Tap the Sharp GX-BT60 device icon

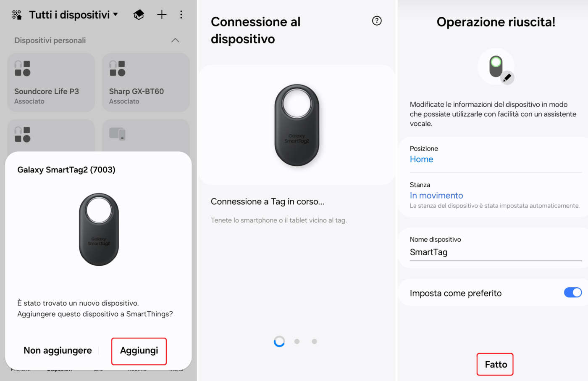(117, 69)
